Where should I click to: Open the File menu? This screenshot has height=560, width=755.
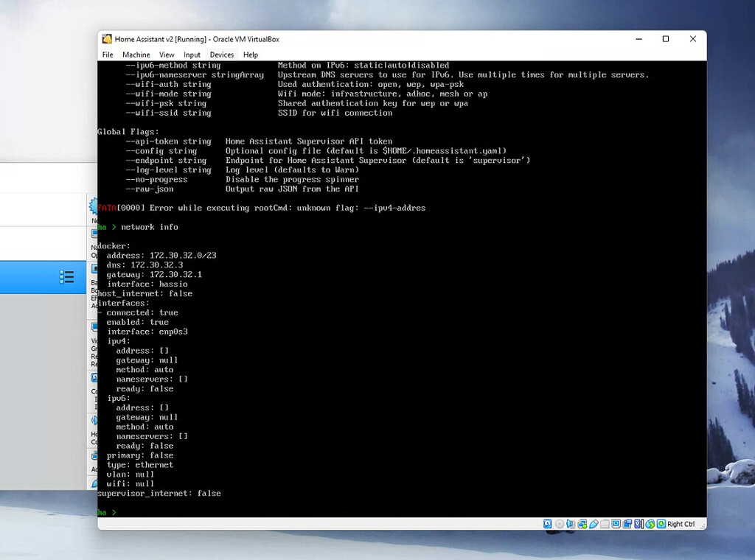pyautogui.click(x=108, y=55)
